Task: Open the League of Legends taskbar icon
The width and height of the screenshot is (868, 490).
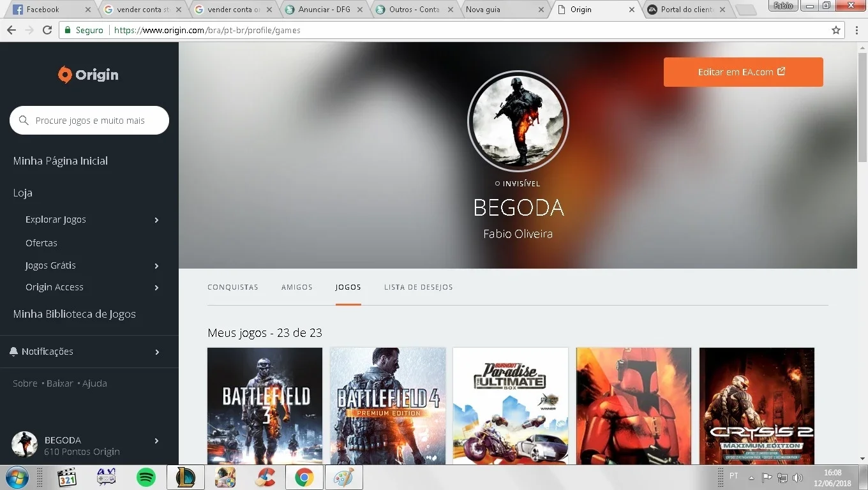Action: (186, 477)
